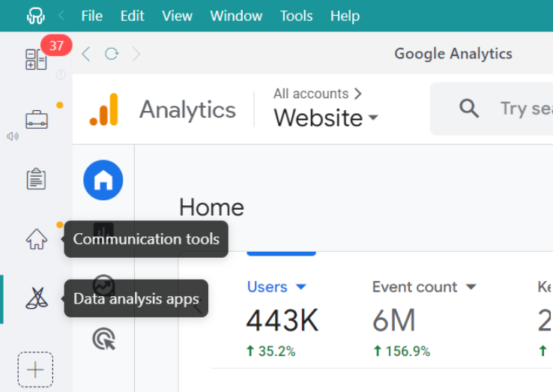The image size is (553, 392).
Task: Open the Window menu
Action: pyautogui.click(x=236, y=16)
